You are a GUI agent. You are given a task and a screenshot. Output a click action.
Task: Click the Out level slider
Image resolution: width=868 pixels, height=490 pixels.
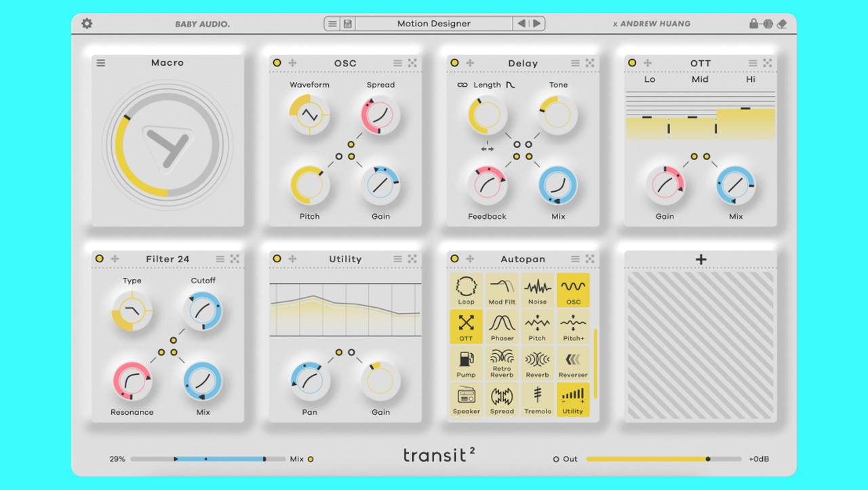point(663,459)
